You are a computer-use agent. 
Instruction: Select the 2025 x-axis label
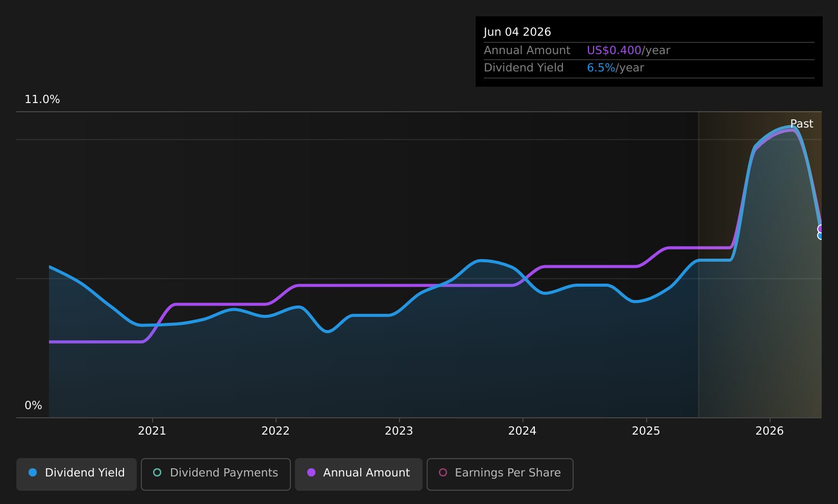[646, 431]
